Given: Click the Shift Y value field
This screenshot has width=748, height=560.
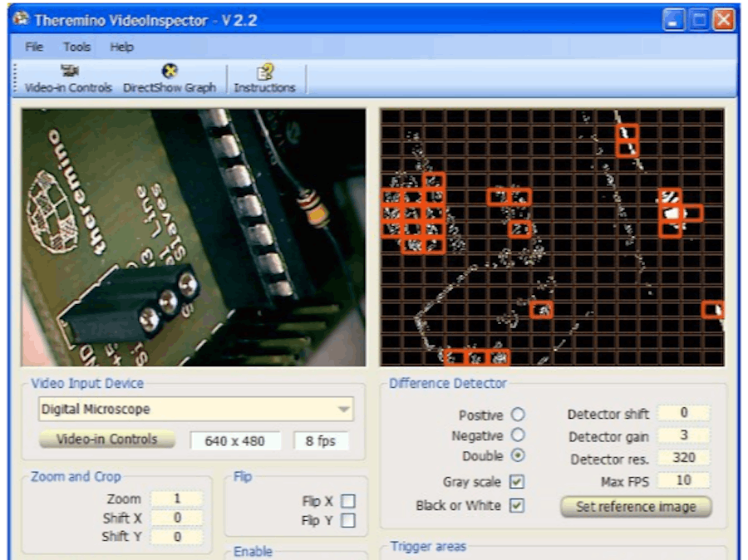Looking at the screenshot, I should tap(177, 537).
